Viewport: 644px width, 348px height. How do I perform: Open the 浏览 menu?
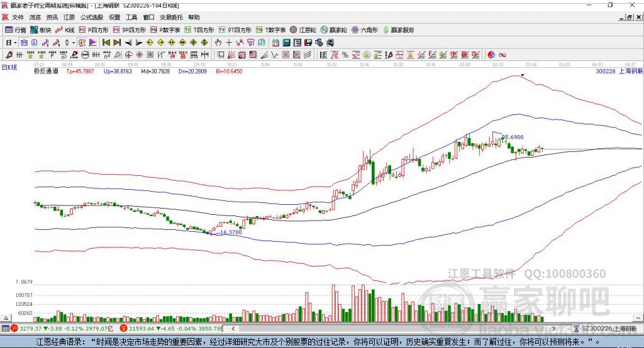pyautogui.click(x=35, y=17)
